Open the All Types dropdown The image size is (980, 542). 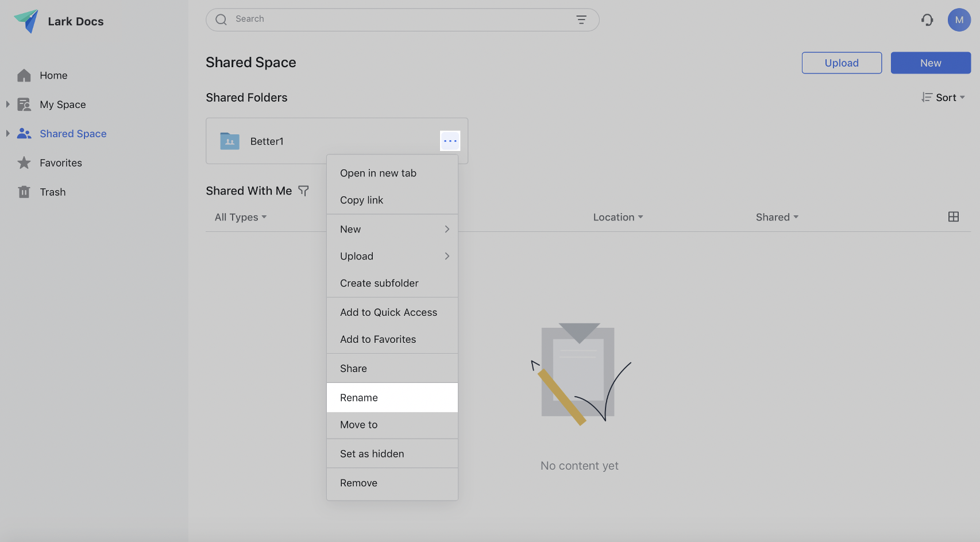pos(240,217)
